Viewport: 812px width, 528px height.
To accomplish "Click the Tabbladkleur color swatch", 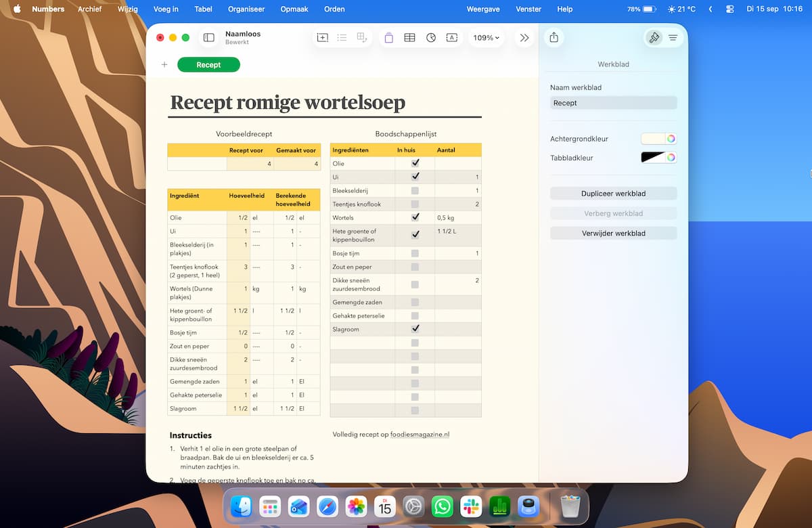I will click(x=654, y=158).
